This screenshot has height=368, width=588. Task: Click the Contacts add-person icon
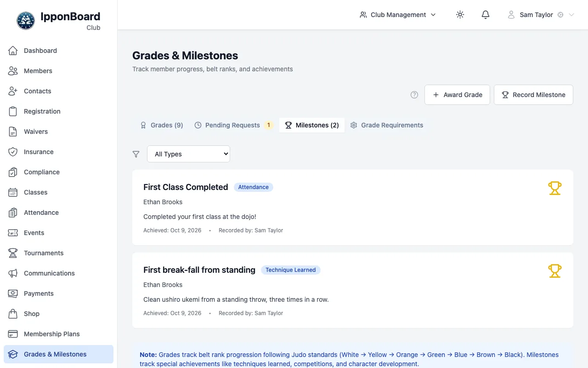13,91
